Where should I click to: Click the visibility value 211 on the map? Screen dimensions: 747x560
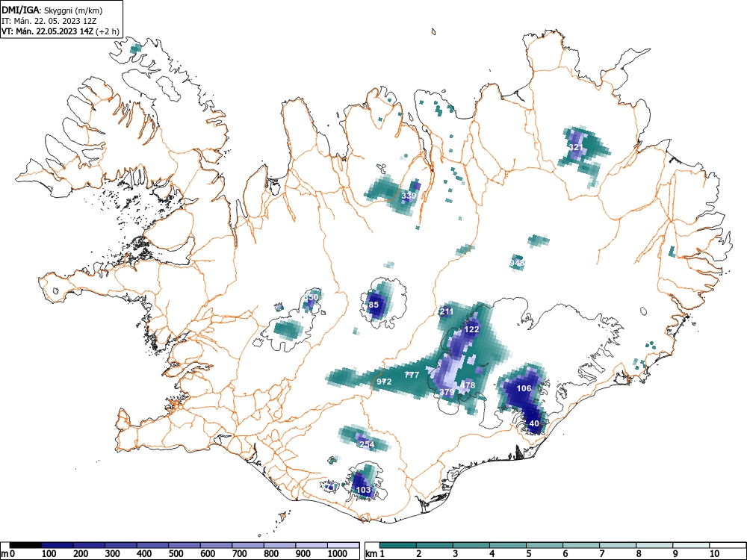447,312
